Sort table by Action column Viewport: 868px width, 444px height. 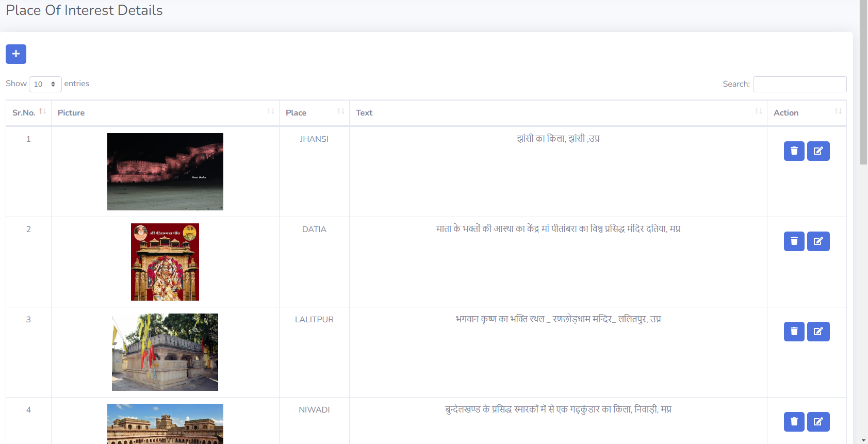click(807, 112)
